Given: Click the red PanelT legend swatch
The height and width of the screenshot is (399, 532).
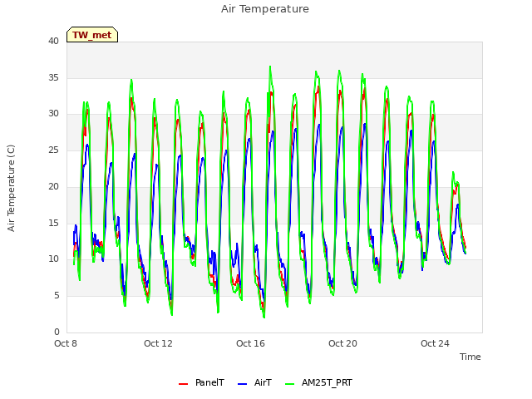Looking at the screenshot, I should pyautogui.click(x=183, y=384).
